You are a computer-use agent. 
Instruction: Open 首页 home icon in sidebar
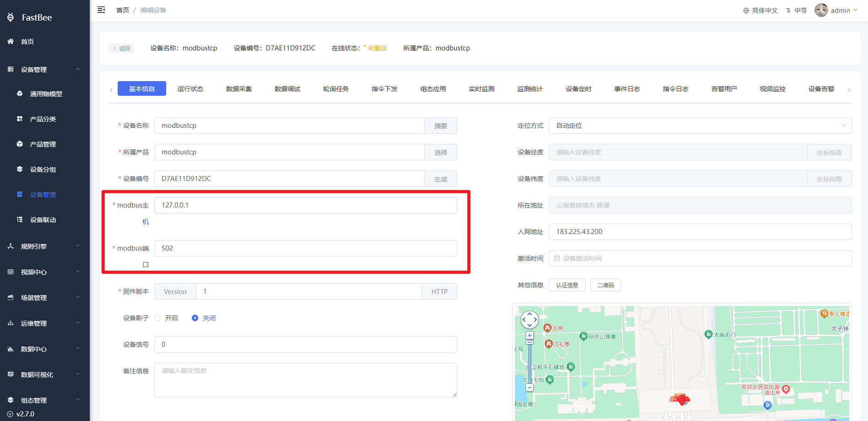click(x=11, y=41)
